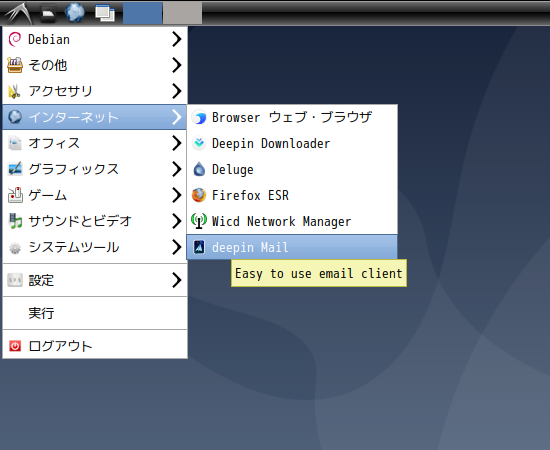550x450 pixels.
Task: Click the Debian swirl logo icon
Action: point(15,39)
